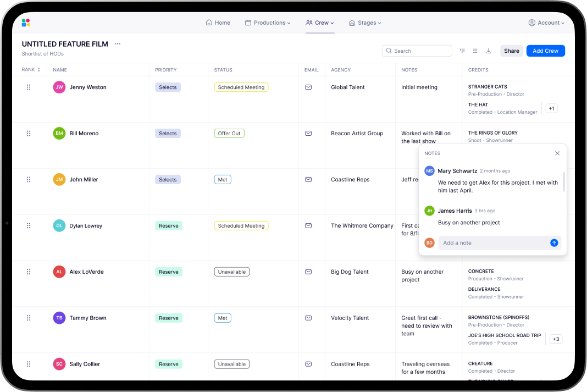Click the app logo in top left
587x392 pixels.
tap(26, 23)
